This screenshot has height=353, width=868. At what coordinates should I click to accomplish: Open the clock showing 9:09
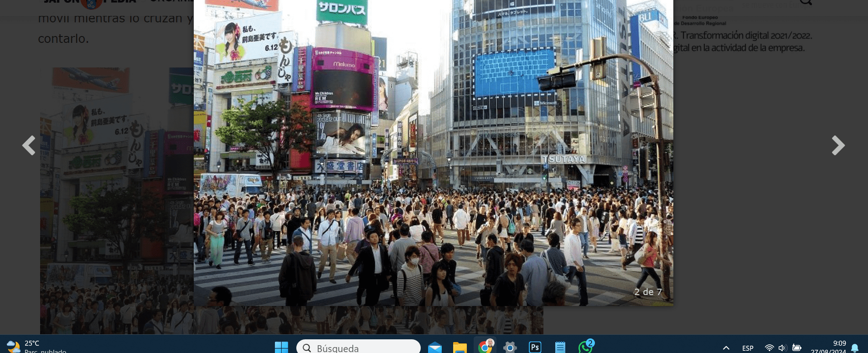tap(828, 347)
